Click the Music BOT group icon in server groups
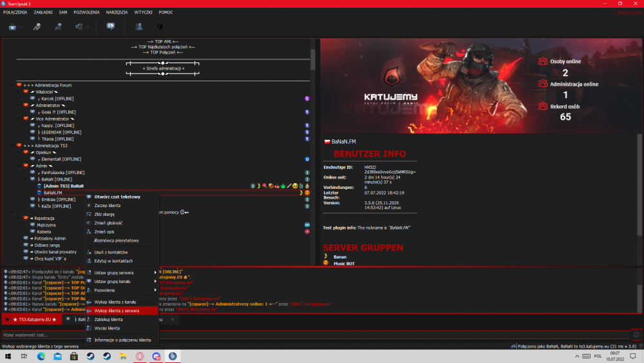 (326, 263)
